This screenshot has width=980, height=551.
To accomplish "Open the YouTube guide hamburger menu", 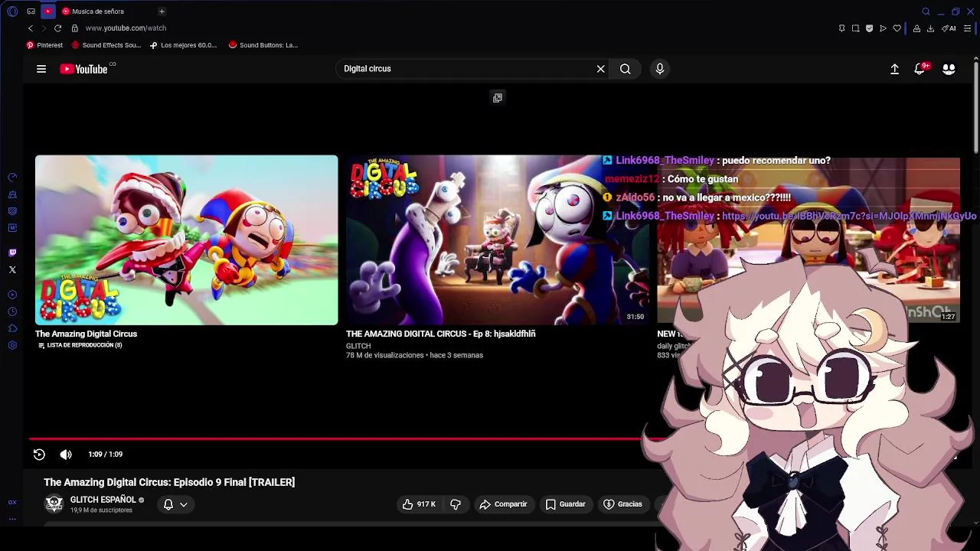I will click(x=41, y=69).
